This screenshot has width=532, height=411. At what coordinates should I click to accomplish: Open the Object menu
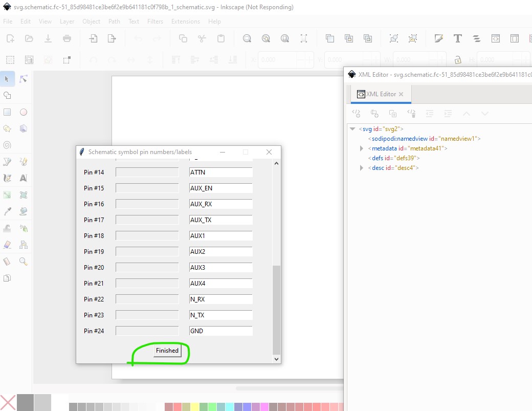[x=91, y=21]
